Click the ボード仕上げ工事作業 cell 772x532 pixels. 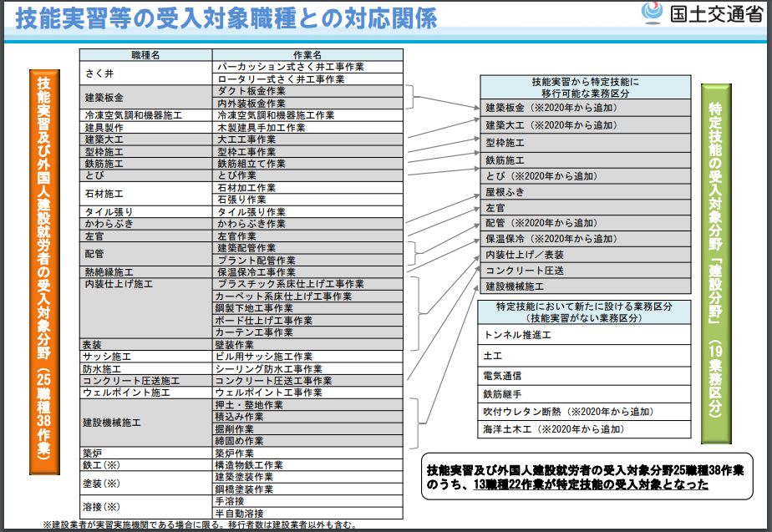pyautogui.click(x=307, y=321)
